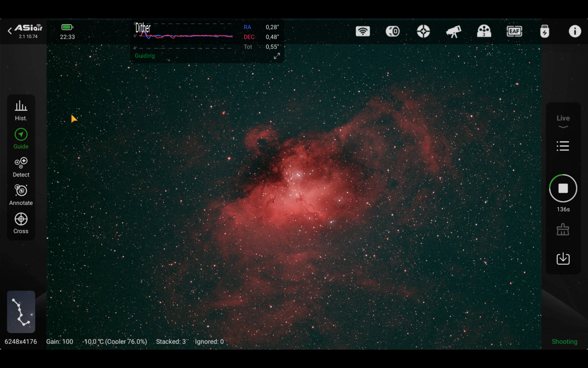The image size is (588, 368).
Task: Select the RA error value 0,28"
Action: (272, 27)
